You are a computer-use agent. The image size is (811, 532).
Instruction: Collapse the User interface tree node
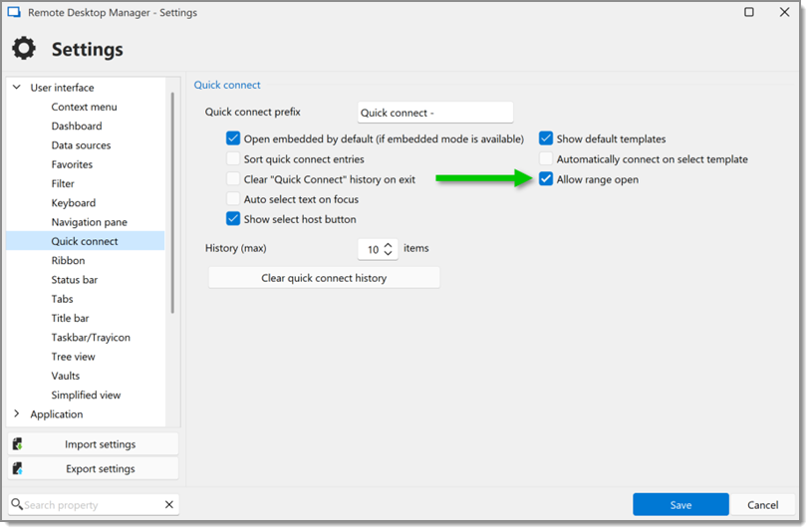click(17, 88)
